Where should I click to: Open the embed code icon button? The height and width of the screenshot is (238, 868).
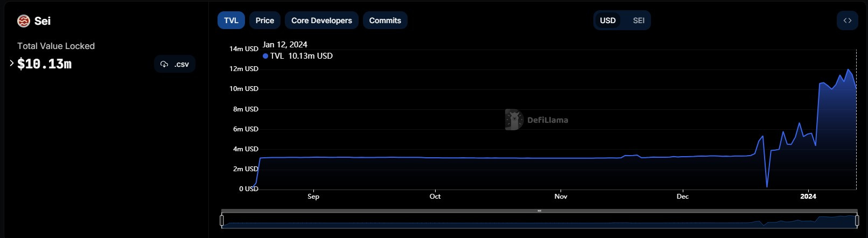848,20
